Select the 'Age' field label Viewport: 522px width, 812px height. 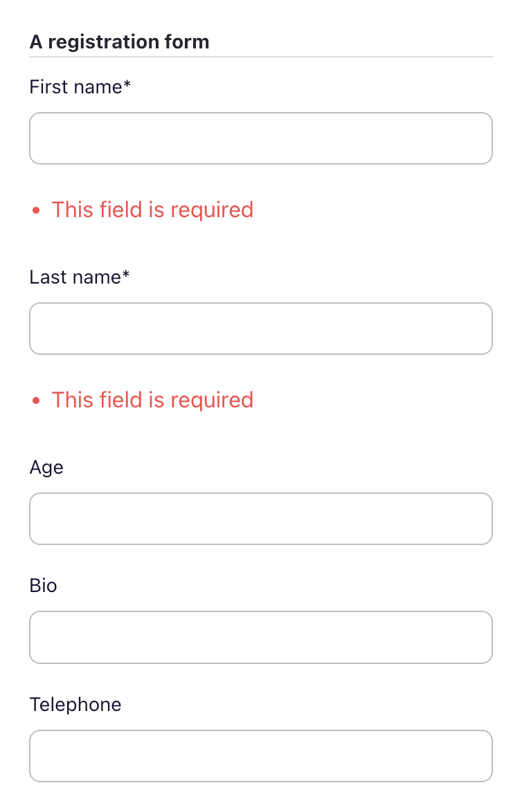click(46, 468)
